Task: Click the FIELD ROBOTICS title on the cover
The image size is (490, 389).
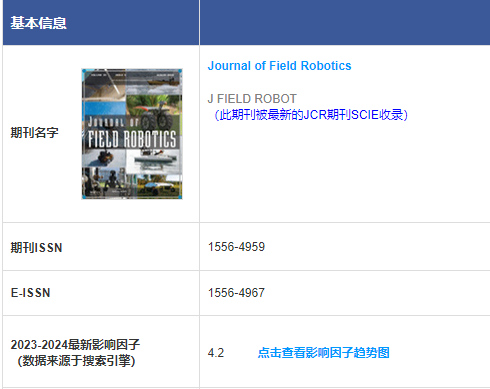Action: tap(132, 139)
